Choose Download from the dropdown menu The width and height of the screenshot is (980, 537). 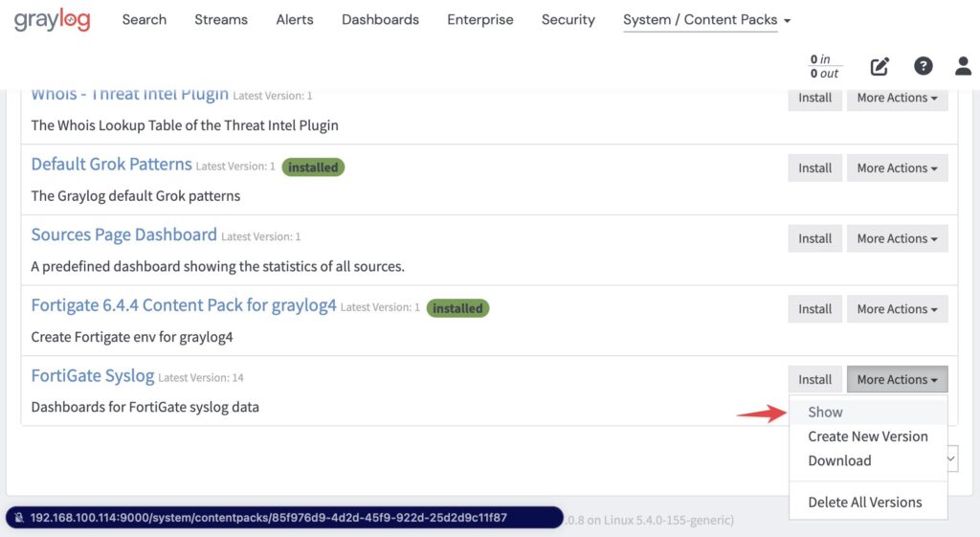[x=868, y=461]
